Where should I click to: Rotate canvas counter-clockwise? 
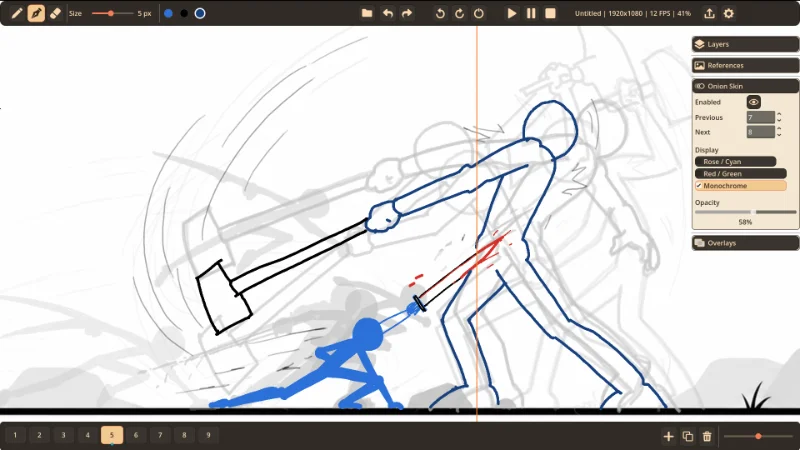coord(440,13)
